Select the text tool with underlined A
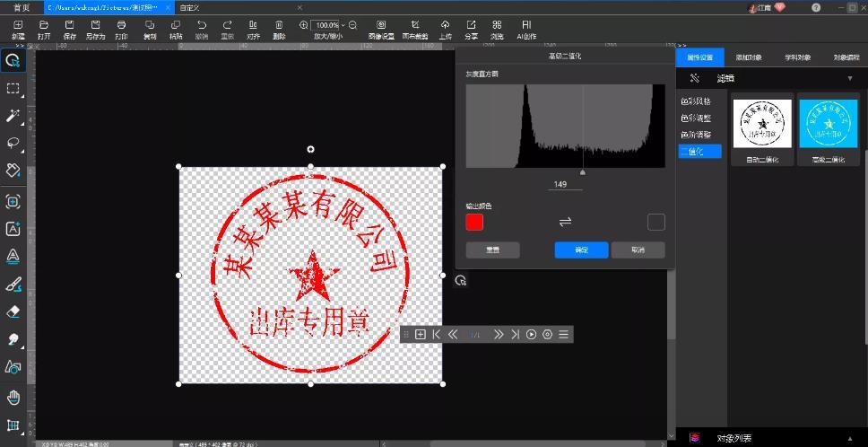The width and height of the screenshot is (868, 447). click(x=13, y=256)
